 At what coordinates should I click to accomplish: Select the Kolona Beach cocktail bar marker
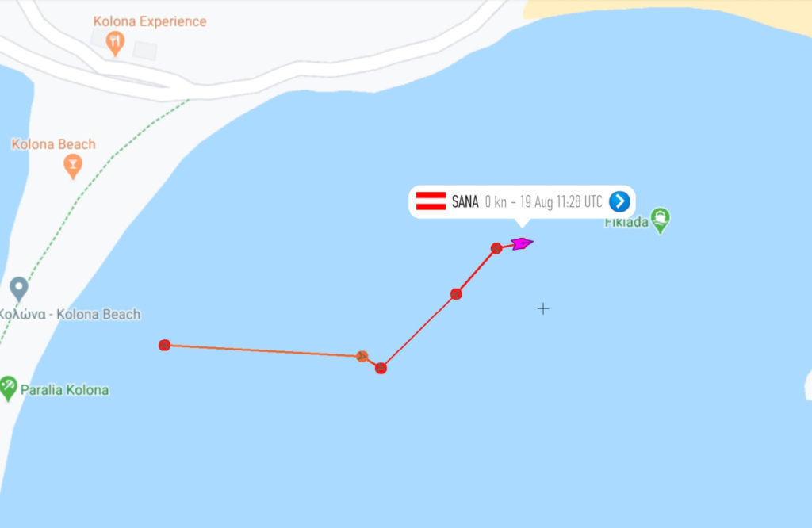73,166
